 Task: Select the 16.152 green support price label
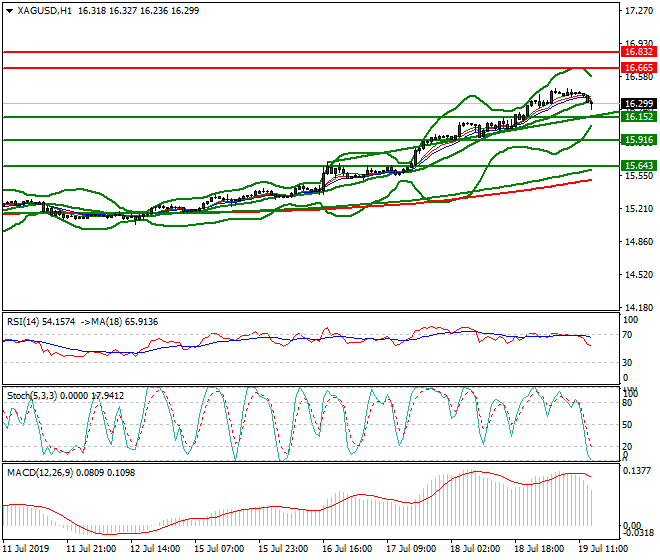click(639, 117)
